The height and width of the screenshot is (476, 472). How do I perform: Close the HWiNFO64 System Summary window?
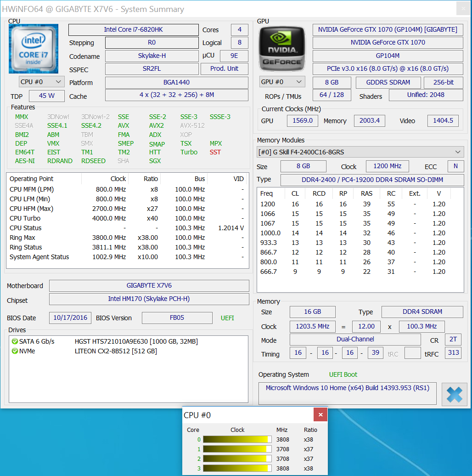point(463,8)
